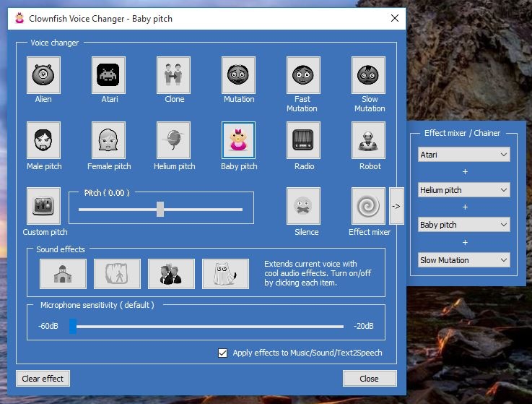Click the Effect mixer spiral icon
Viewport: 532px width, 404px height.
368,206
